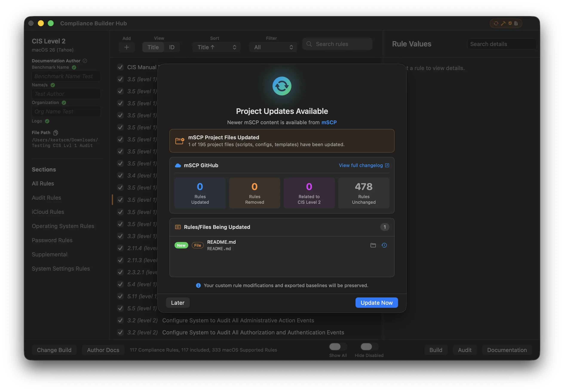Uncheck the 3.4 (level 1) rule checkbox
This screenshot has height=392, width=564.
pos(120,175)
